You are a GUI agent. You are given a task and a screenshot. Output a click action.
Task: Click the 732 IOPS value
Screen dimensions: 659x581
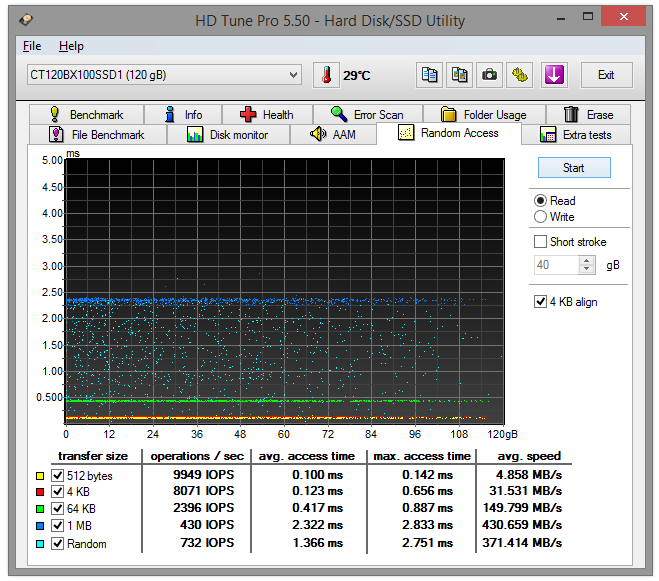[207, 543]
